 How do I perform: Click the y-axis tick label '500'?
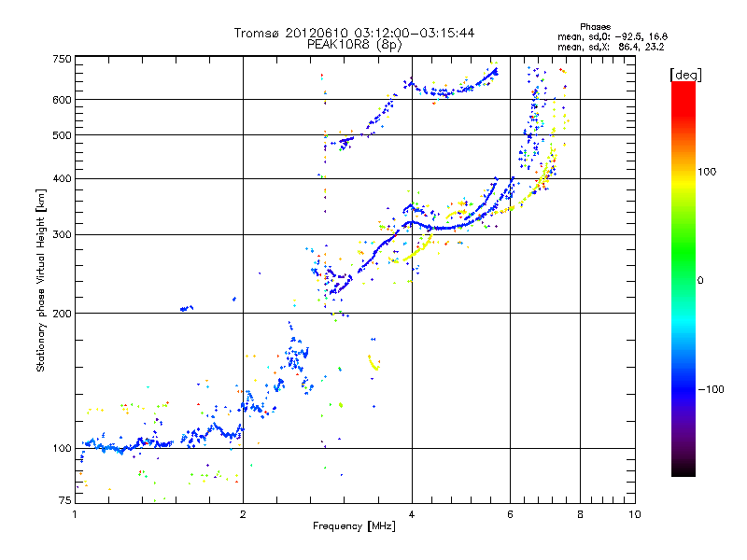[x=62, y=135]
